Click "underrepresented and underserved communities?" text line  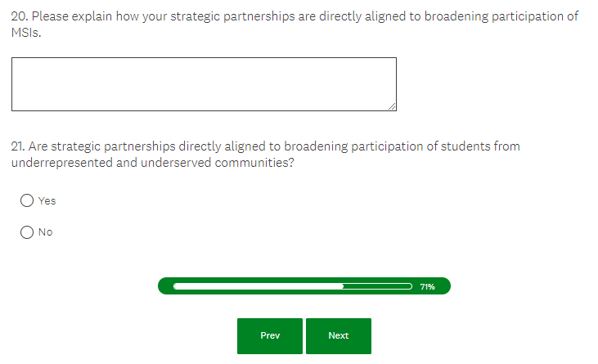tap(153, 162)
